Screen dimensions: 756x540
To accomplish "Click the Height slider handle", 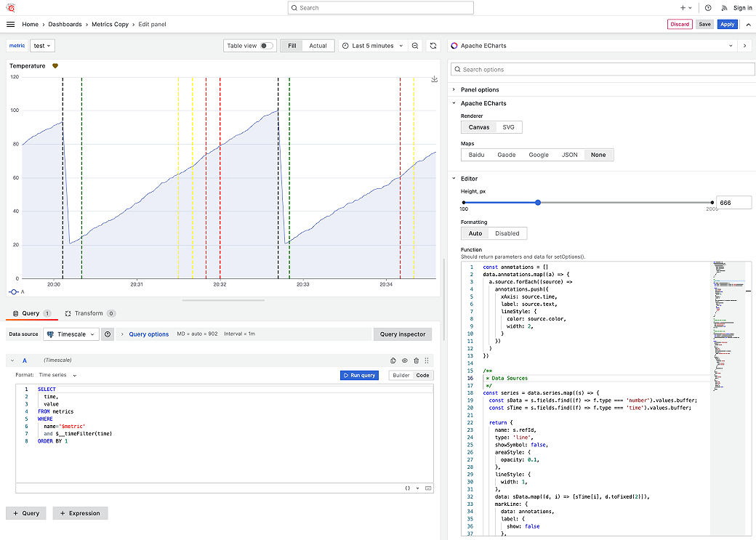I will pos(538,203).
